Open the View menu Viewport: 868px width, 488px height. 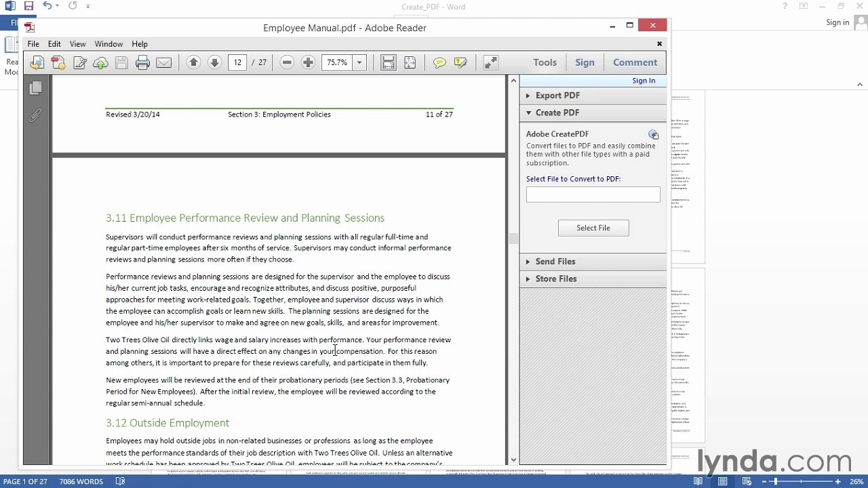[x=77, y=44]
